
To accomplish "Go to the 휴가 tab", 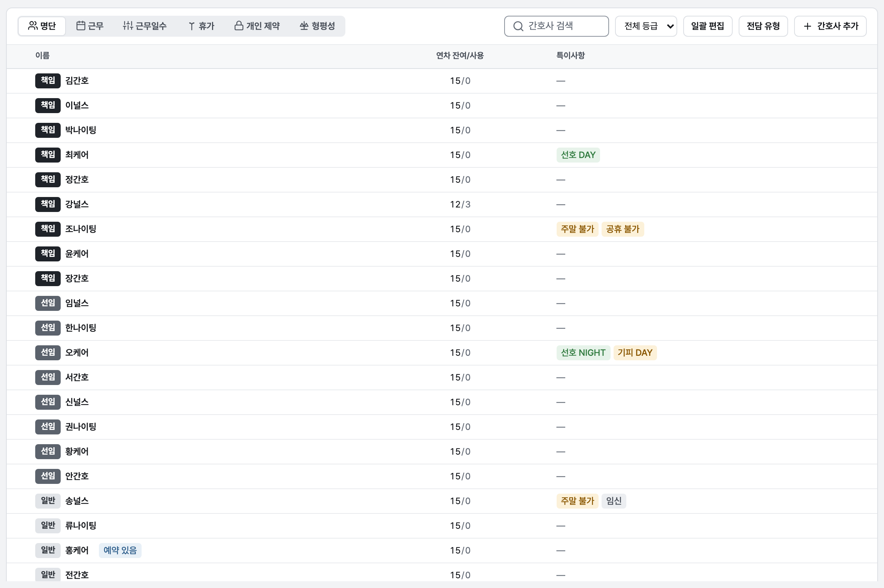I will [x=201, y=26].
